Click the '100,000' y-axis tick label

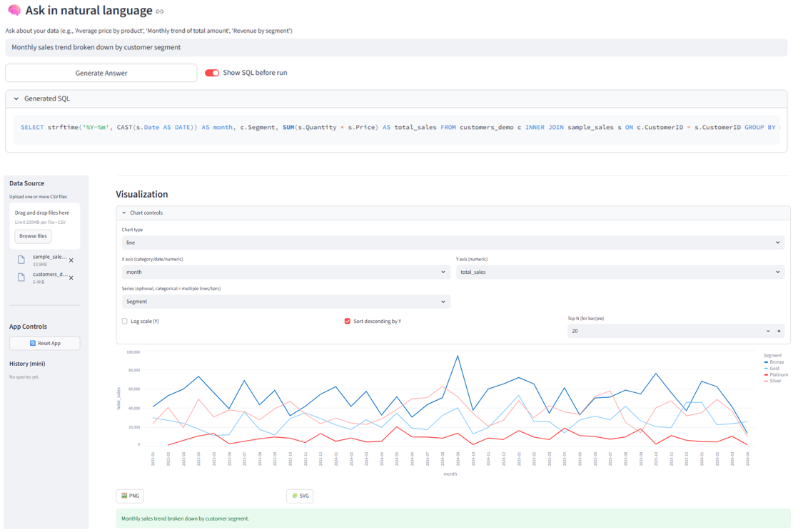(x=133, y=352)
